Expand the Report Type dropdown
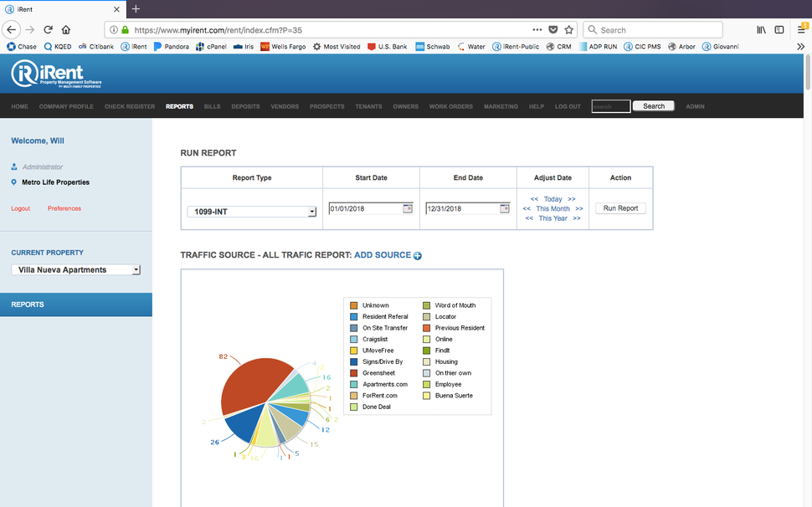812x507 pixels. click(252, 212)
